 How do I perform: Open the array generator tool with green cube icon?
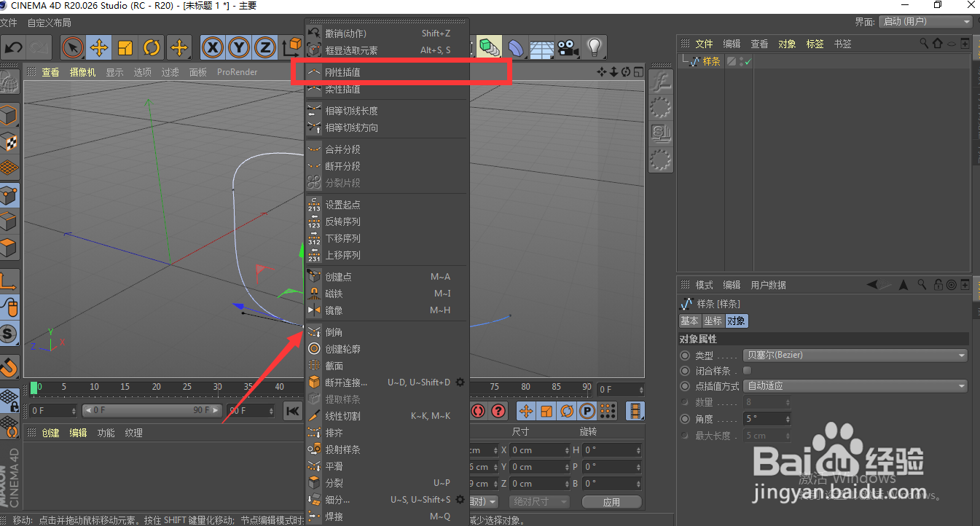click(x=490, y=48)
